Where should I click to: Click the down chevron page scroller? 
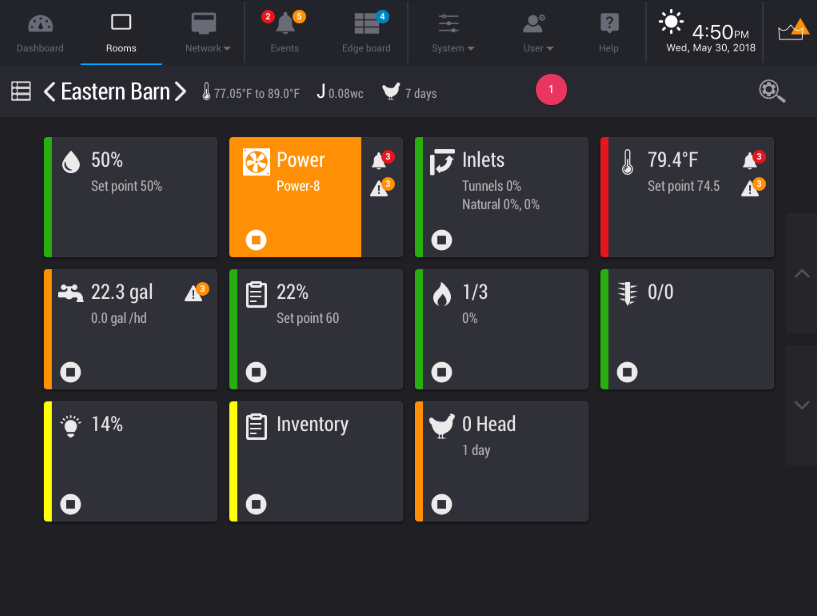coord(801,405)
